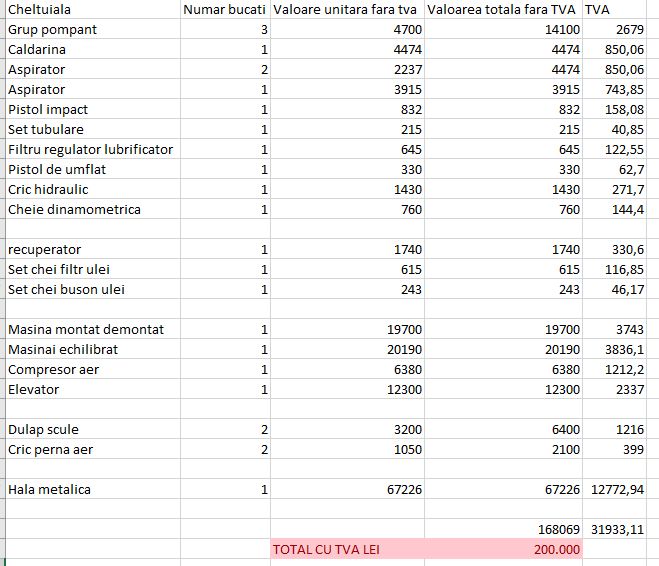Click the Valoarea totala fara TVA header
The height and width of the screenshot is (566, 659).
click(x=503, y=9)
